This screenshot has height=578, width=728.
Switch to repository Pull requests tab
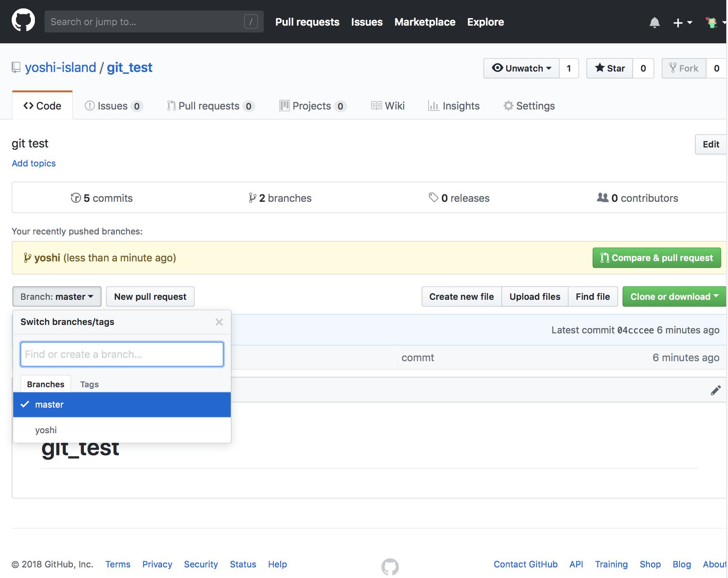(211, 106)
